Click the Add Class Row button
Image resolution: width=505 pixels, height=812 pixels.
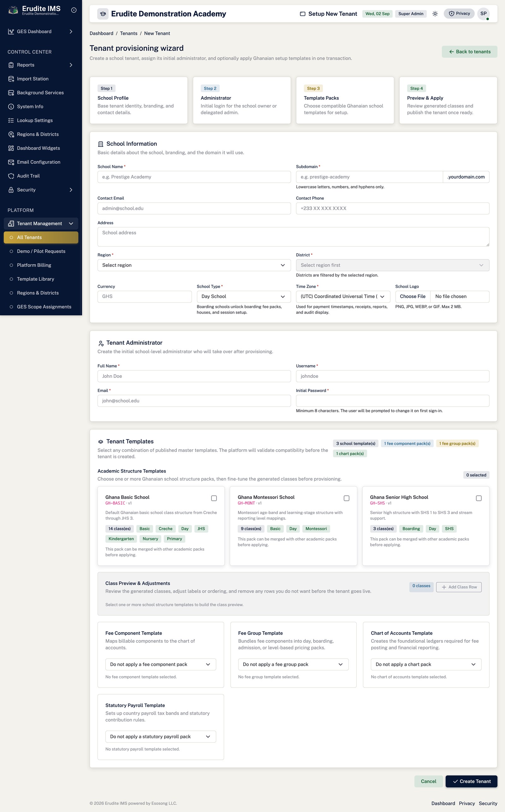click(x=459, y=587)
